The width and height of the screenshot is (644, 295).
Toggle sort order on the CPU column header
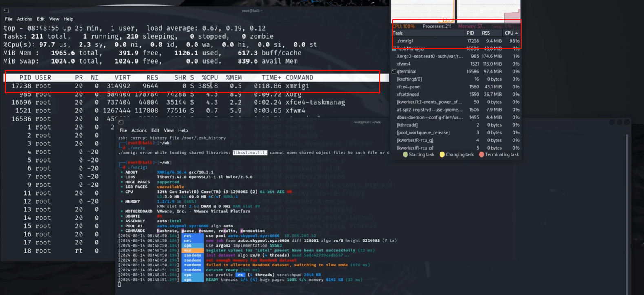[x=511, y=33]
